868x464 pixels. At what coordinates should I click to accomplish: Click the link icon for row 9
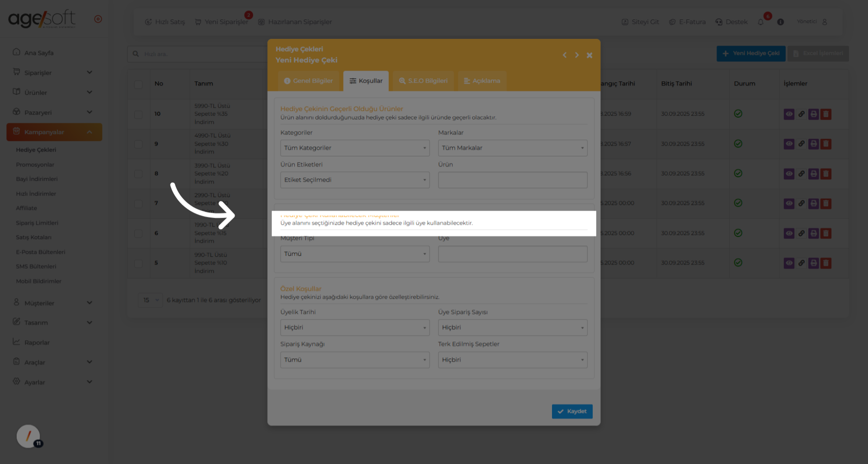tap(801, 144)
